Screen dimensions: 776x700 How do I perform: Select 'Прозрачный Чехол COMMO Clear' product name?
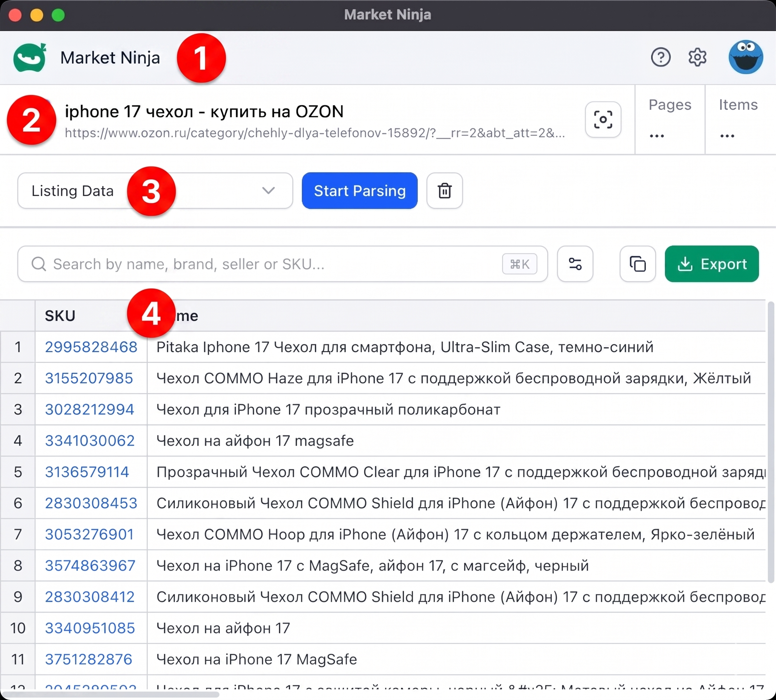tap(461, 472)
